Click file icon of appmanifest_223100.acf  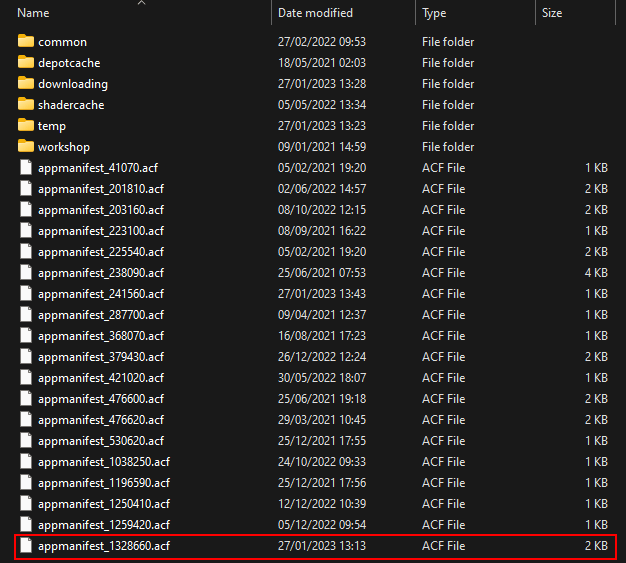tap(26, 230)
